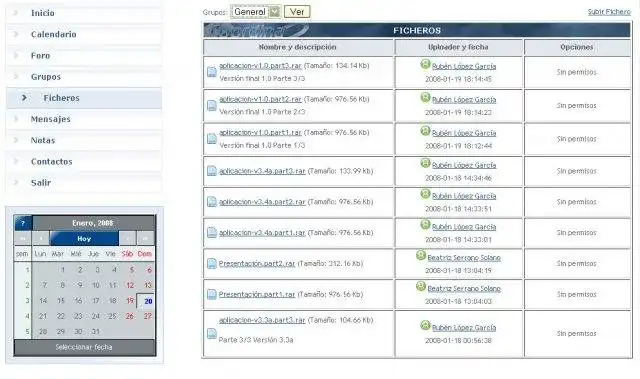Image resolution: width=640 pixels, height=379 pixels.
Task: Click file icon next to aplicacion-v1.0.part1.rar
Action: 211,139
